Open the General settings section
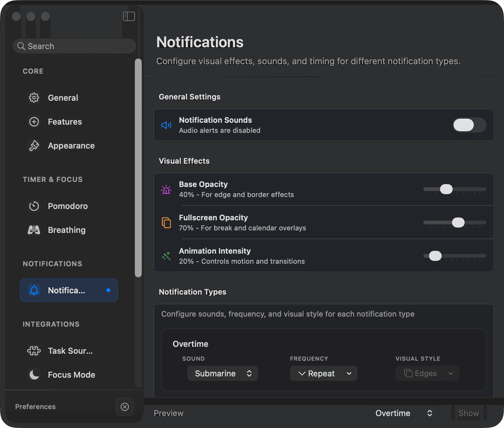The height and width of the screenshot is (428, 504). point(69,98)
